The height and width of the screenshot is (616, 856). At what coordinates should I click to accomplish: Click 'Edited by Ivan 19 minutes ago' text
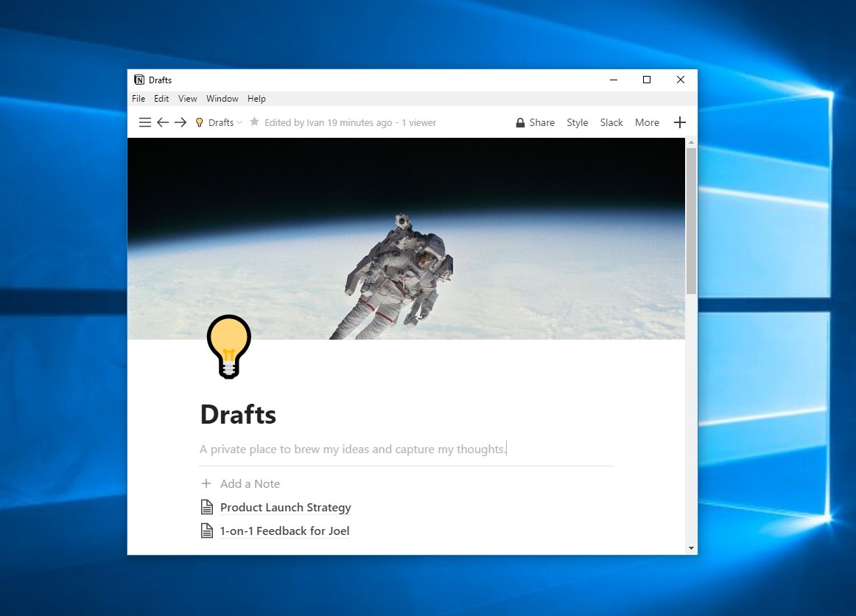[x=328, y=122]
